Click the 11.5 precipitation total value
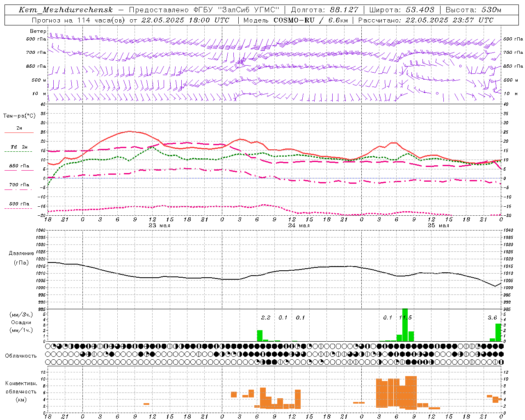Viewport: 525px width, 420px height. pos(405,317)
